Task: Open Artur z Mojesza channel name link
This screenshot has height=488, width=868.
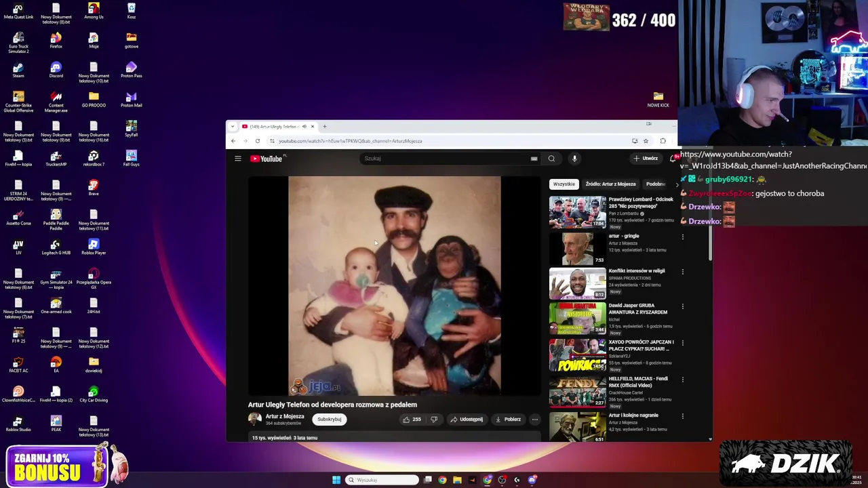Action: [285, 417]
